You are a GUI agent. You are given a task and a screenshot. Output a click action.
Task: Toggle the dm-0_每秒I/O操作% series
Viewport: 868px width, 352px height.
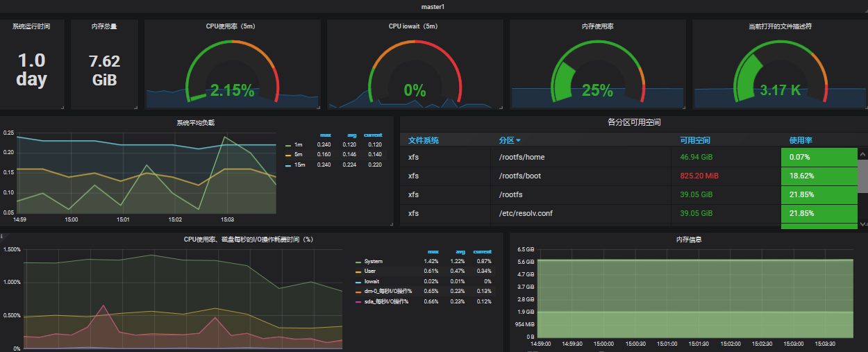(x=388, y=291)
